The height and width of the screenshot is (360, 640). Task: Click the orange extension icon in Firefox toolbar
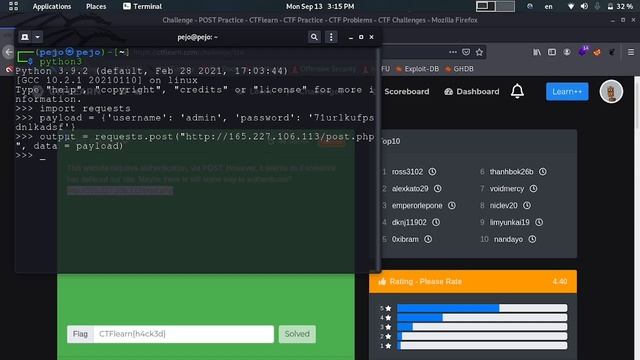point(597,52)
